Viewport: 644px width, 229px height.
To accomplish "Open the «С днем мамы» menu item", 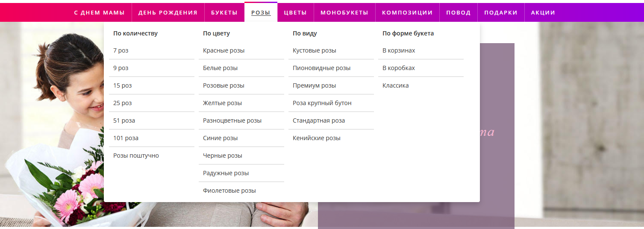I will point(99,13).
